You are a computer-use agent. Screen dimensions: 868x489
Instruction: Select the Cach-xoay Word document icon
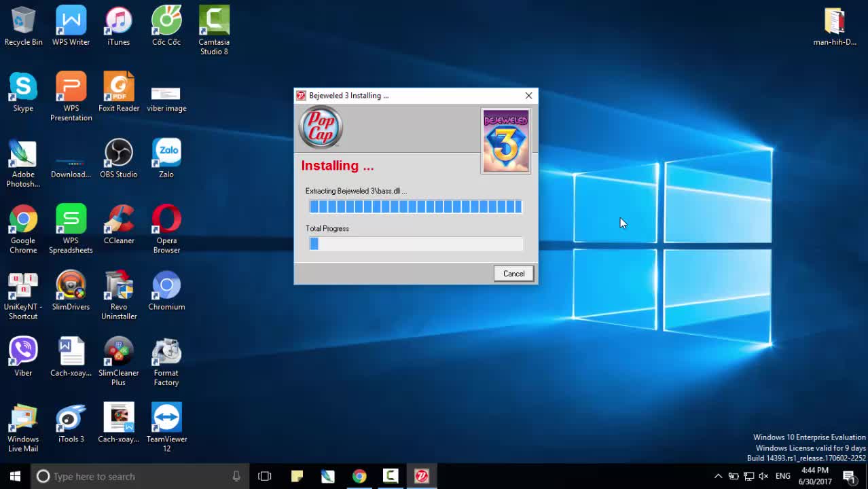71,357
